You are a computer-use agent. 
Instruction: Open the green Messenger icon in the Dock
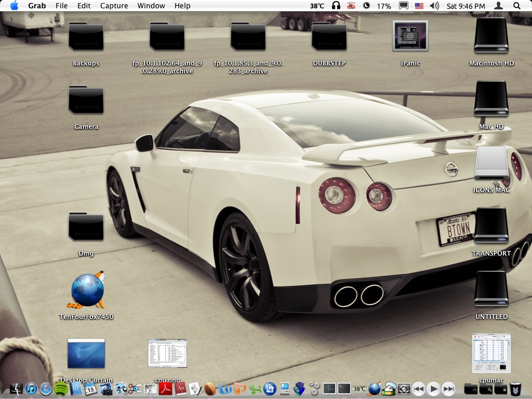point(255,389)
